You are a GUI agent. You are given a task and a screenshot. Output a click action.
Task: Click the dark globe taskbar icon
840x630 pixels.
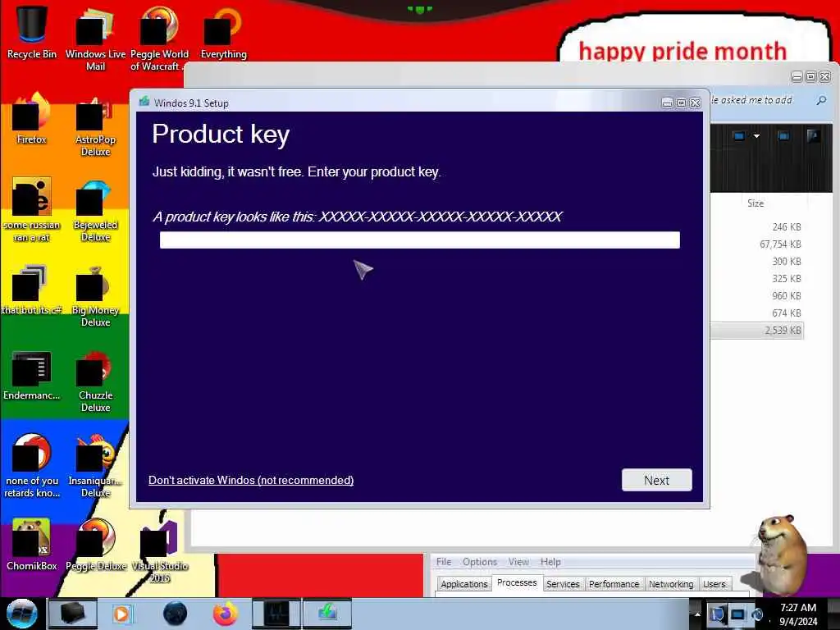[175, 614]
